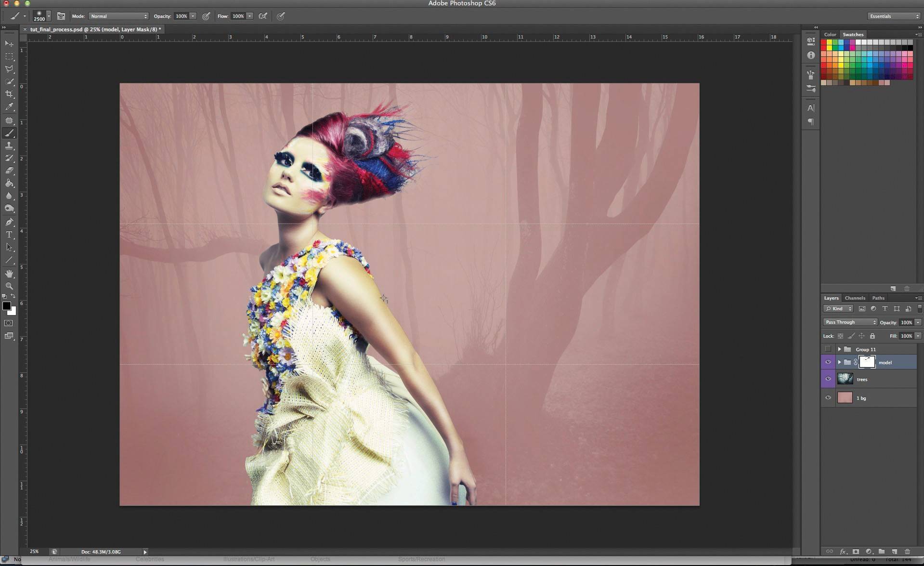
Task: Select the Move tool
Action: (x=9, y=44)
